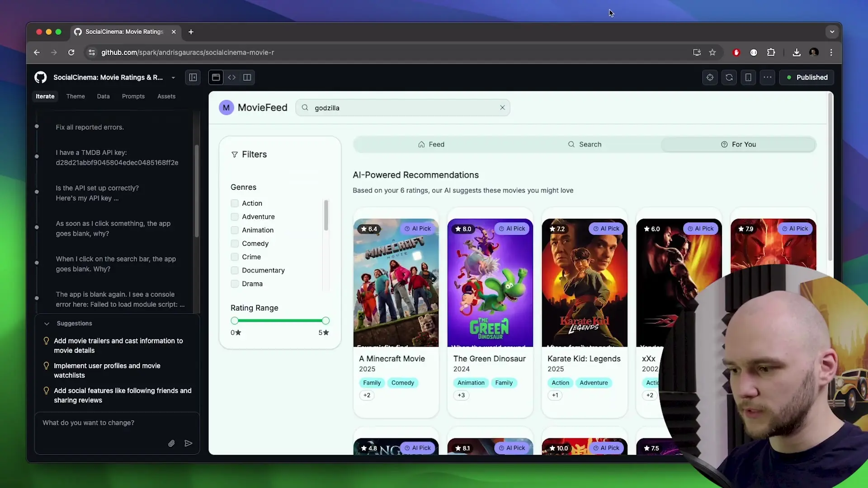Open the three-dot more options menu in Spark
The image size is (868, 488).
[768, 77]
